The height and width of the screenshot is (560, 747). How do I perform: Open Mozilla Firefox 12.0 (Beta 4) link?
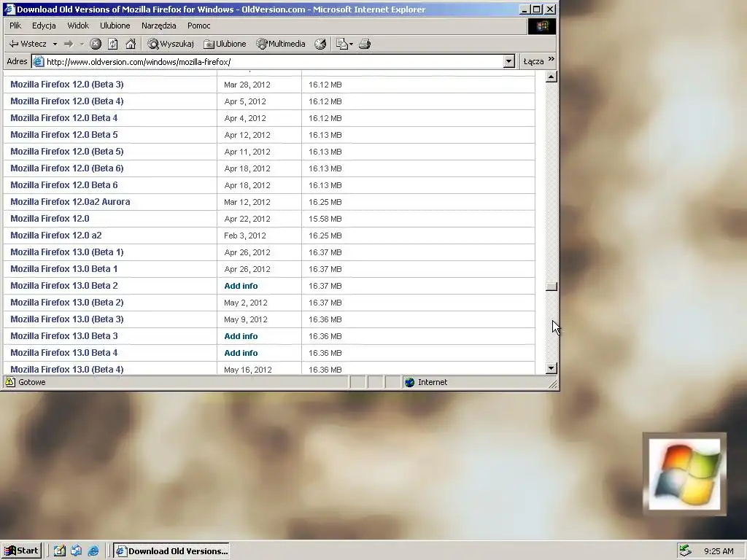pyautogui.click(x=66, y=101)
